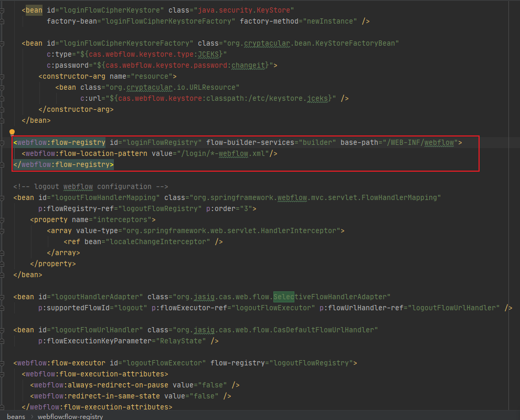Collapse the loginFlowCipherKeystoreFactory bean fold marker
Screen dimensions: 520x420
pos(2,44)
